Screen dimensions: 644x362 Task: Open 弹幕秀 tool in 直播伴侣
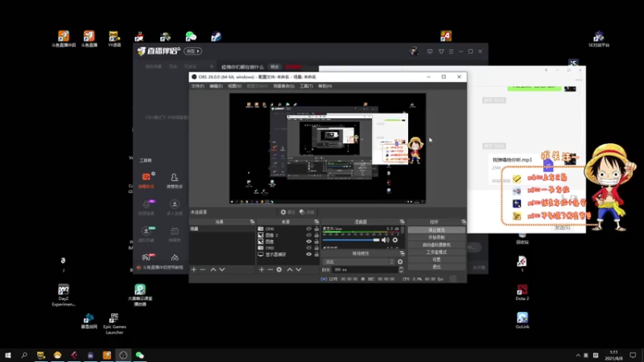(x=175, y=234)
